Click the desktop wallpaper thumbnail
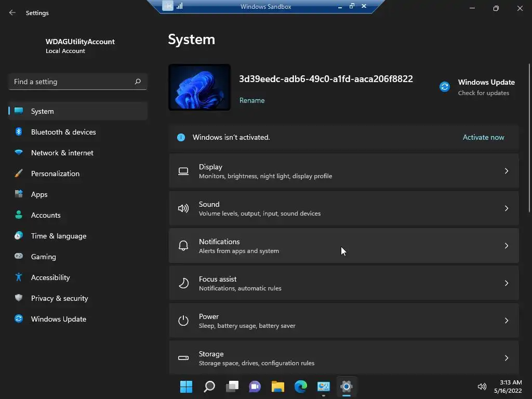Image resolution: width=532 pixels, height=399 pixels. 199,87
